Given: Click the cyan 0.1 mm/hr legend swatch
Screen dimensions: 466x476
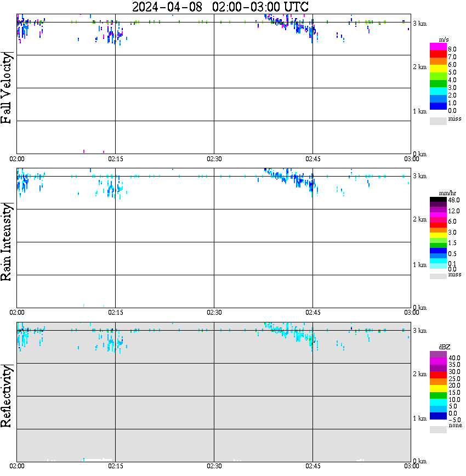Looking at the screenshot, I should click(x=438, y=261).
